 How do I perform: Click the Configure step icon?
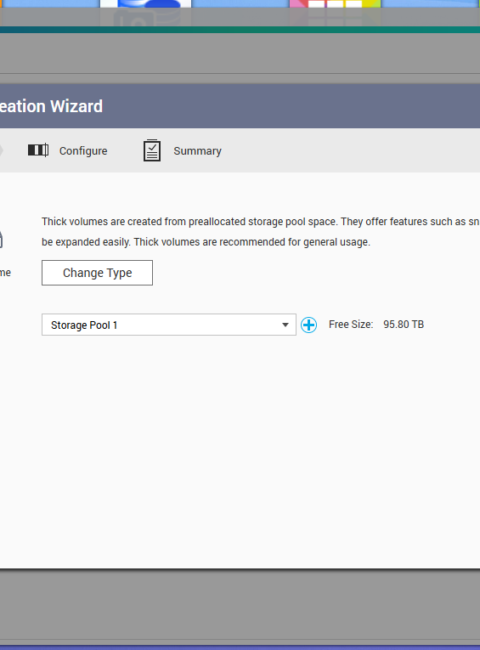(38, 150)
